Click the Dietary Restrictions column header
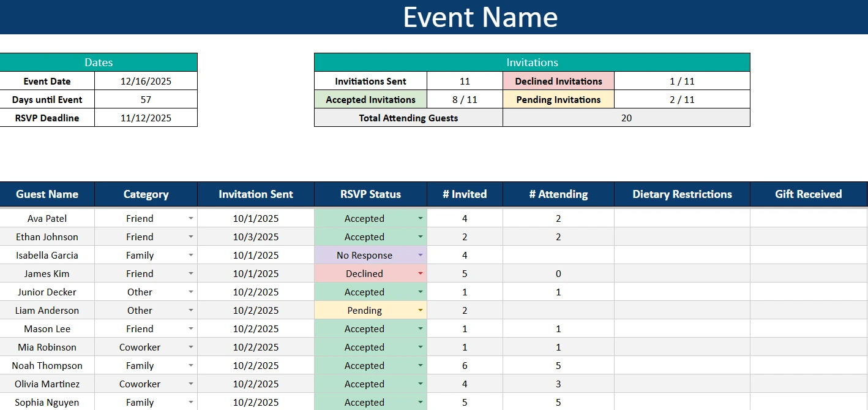Screen dimensions: 868x410 click(682, 194)
